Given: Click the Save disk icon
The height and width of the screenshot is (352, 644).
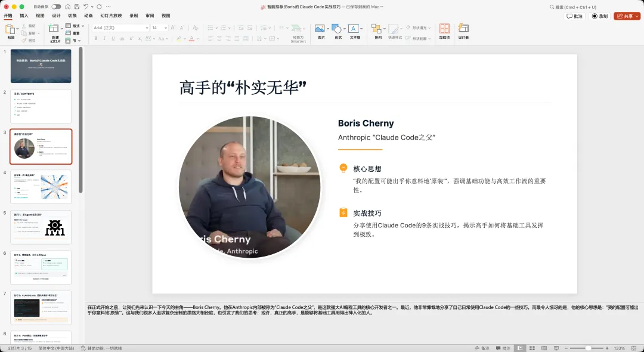Looking at the screenshot, I should pyautogui.click(x=77, y=7).
